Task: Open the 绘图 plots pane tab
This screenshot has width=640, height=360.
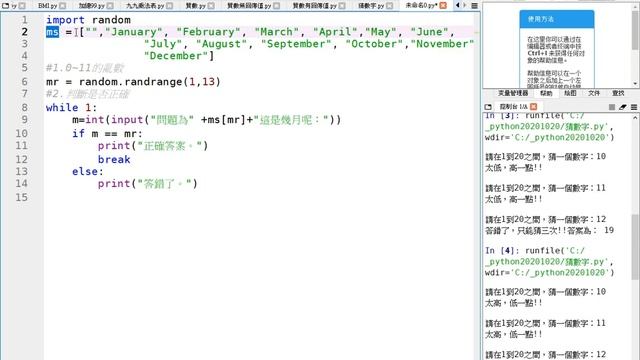Action: pos(570,93)
